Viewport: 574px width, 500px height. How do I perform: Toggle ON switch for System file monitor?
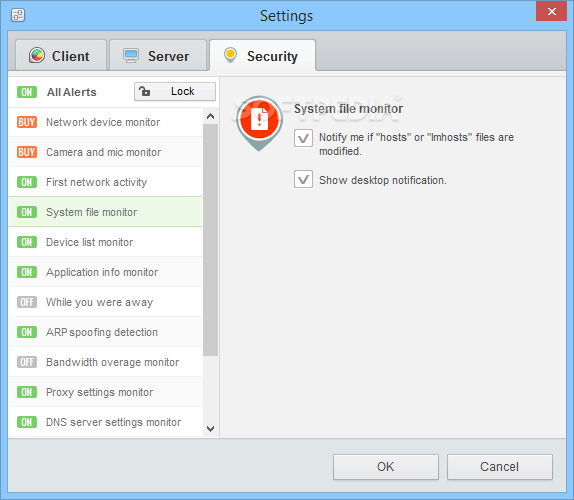(27, 212)
